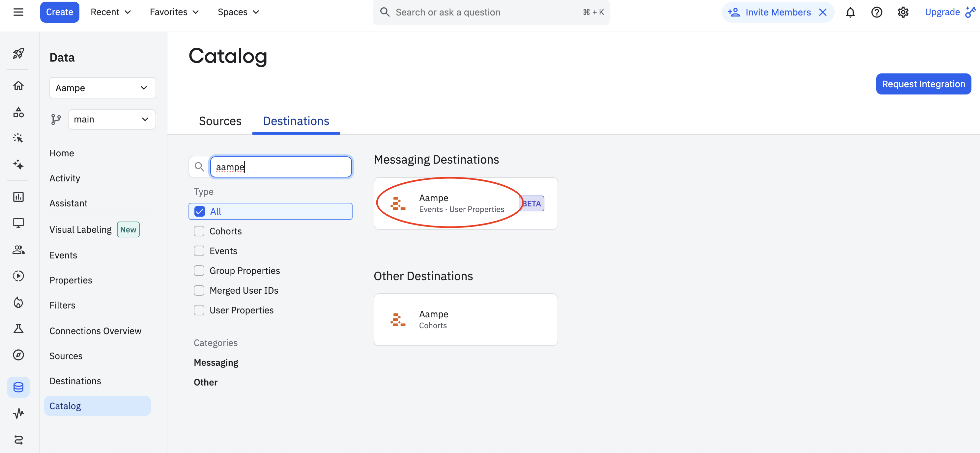Open the rocket quick-start icon in sidebar
The height and width of the screenshot is (453, 980).
coord(18,54)
